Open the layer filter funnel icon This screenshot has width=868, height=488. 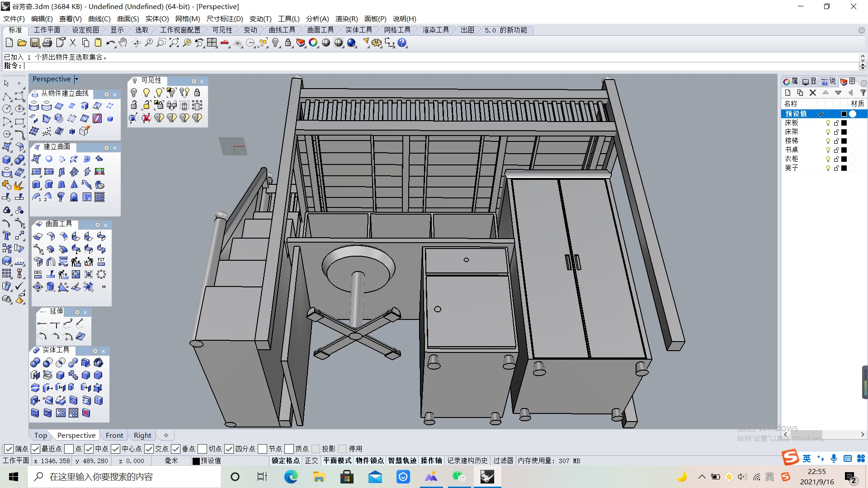(864, 93)
